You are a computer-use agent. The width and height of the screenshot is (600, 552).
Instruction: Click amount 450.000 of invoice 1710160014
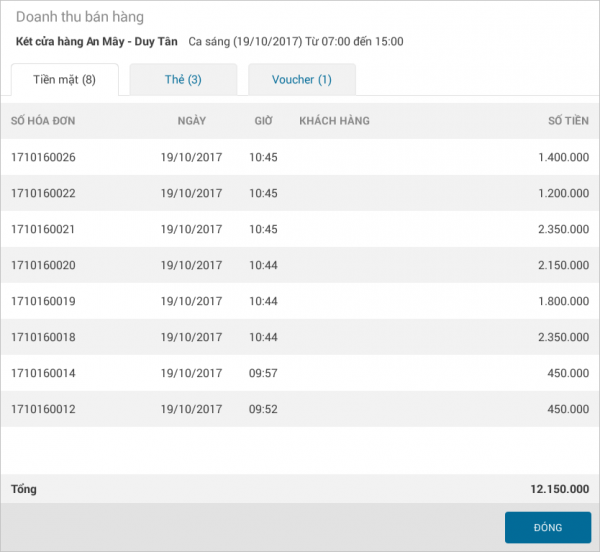(568, 373)
